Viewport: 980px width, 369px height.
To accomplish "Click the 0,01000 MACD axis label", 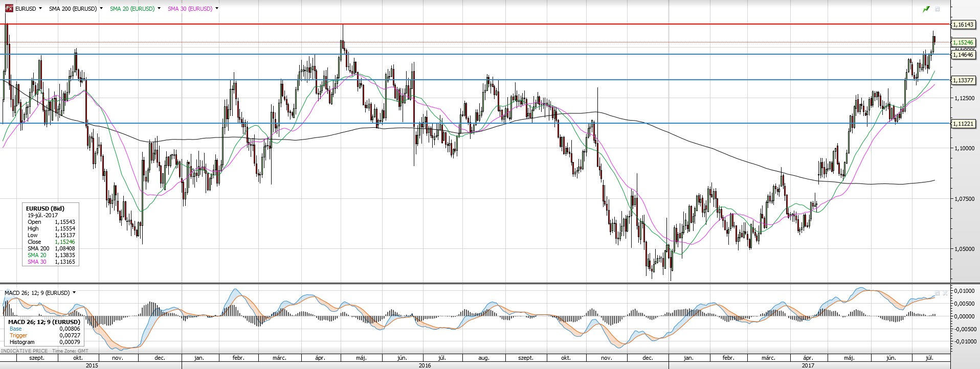I will [x=964, y=291].
